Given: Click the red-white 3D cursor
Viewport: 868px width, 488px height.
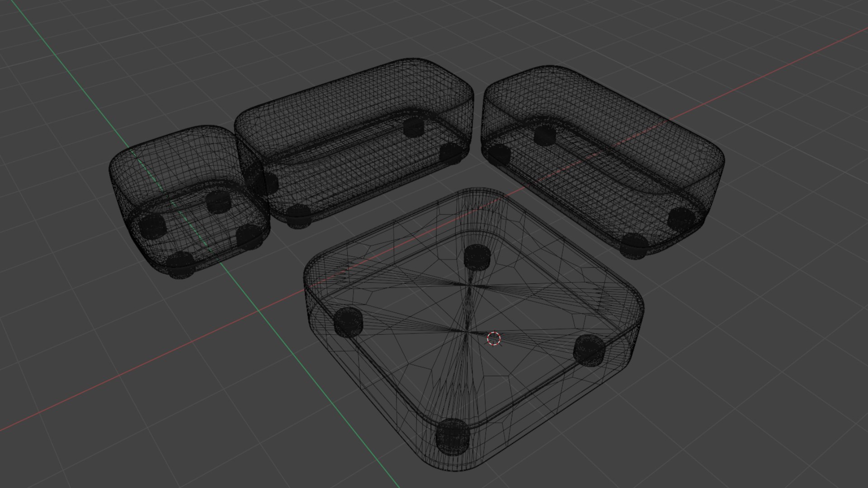Looking at the screenshot, I should tap(494, 338).
